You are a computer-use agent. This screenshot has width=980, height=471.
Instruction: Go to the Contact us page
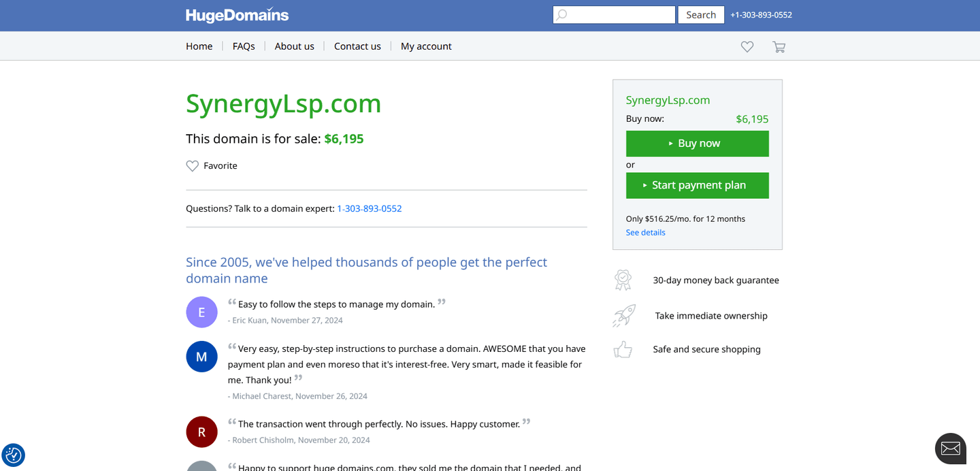[x=357, y=46]
